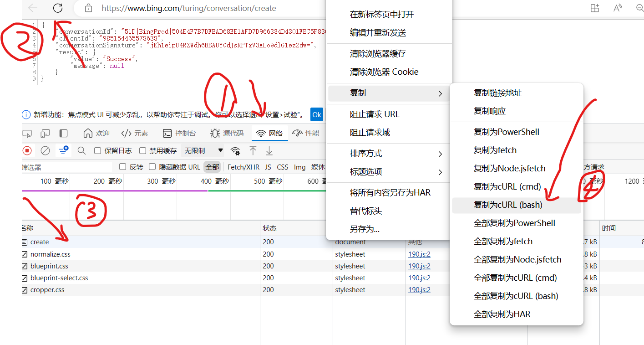This screenshot has width=644, height=345.
Task: Select the 网络 tab
Action: point(269,134)
